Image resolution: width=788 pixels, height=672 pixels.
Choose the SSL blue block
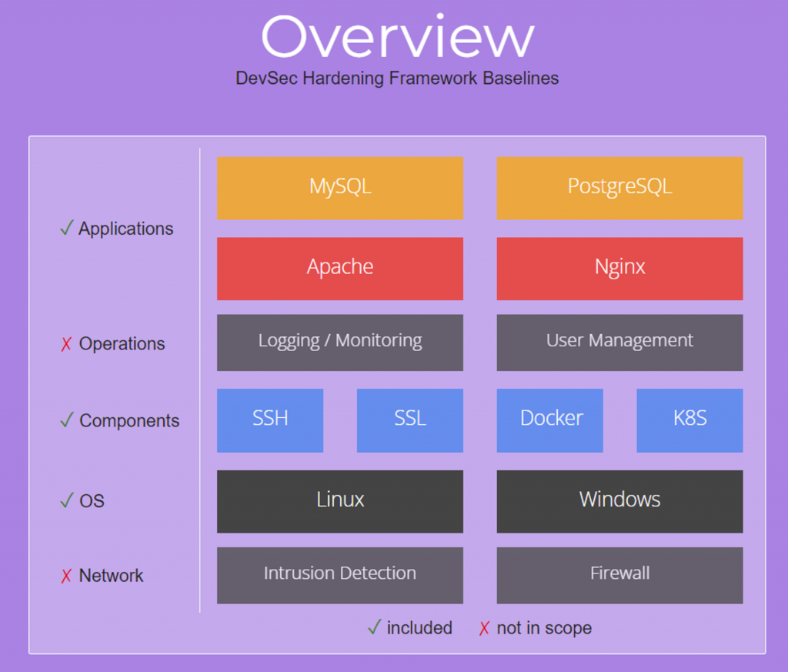pyautogui.click(x=409, y=420)
